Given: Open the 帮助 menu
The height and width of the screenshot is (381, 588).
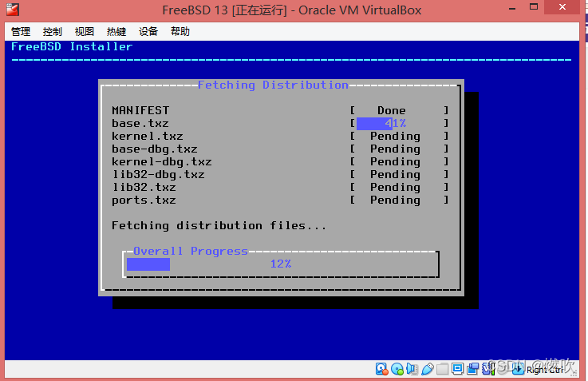Looking at the screenshot, I should [180, 31].
